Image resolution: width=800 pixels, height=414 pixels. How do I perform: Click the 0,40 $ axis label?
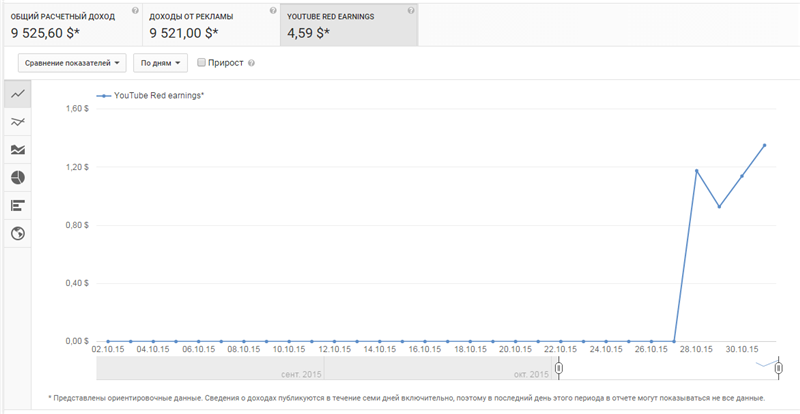click(x=78, y=283)
